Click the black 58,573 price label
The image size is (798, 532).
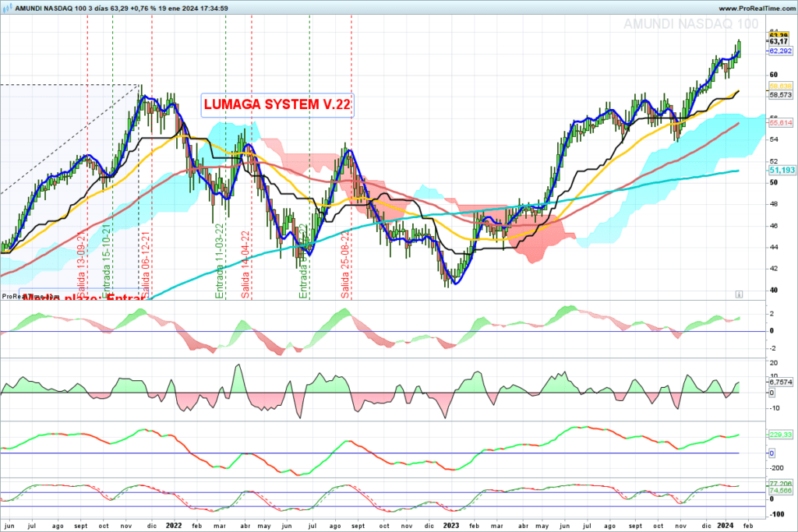pos(780,95)
